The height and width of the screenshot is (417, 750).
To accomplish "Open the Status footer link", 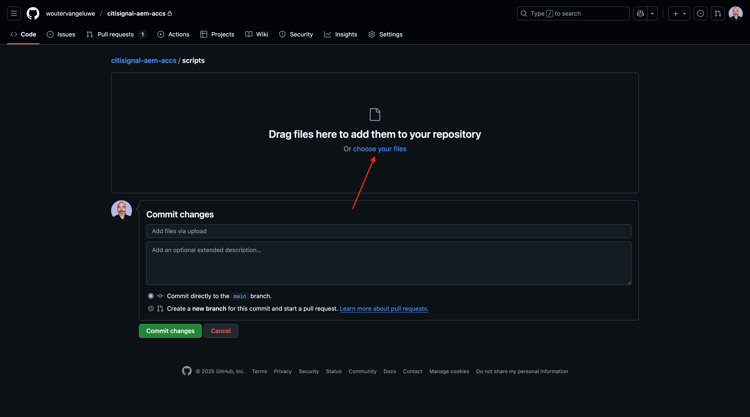I will pos(334,372).
